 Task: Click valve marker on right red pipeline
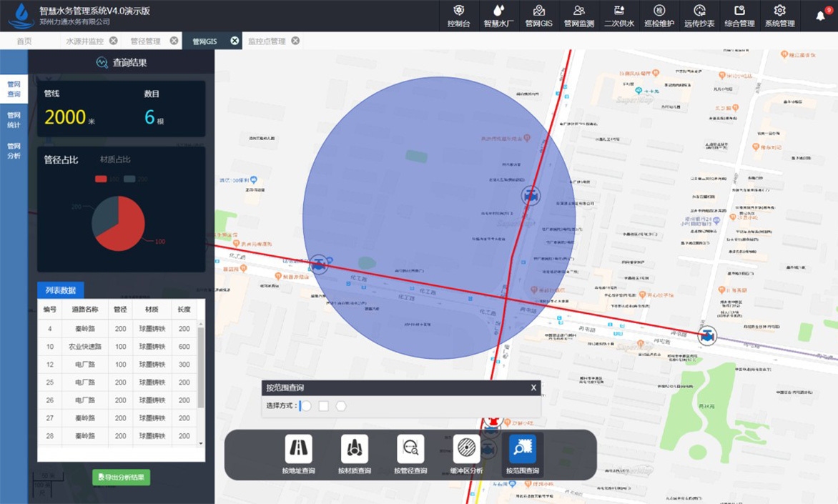point(708,336)
